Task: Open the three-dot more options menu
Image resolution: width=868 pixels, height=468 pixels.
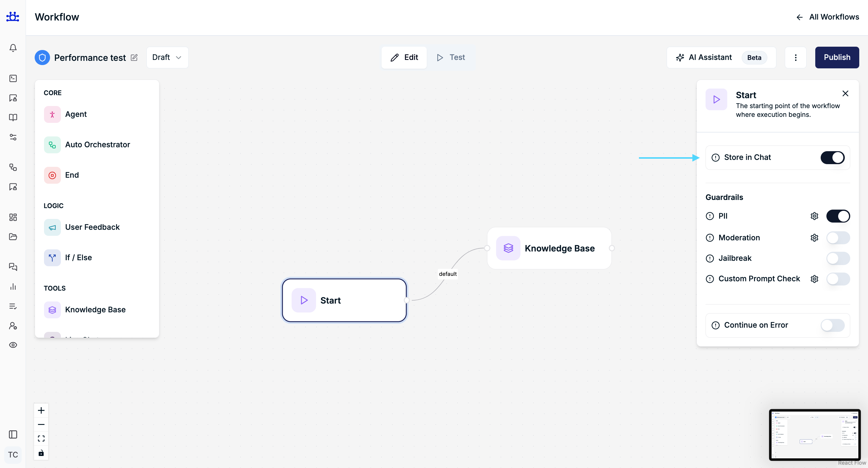Action: pyautogui.click(x=795, y=58)
